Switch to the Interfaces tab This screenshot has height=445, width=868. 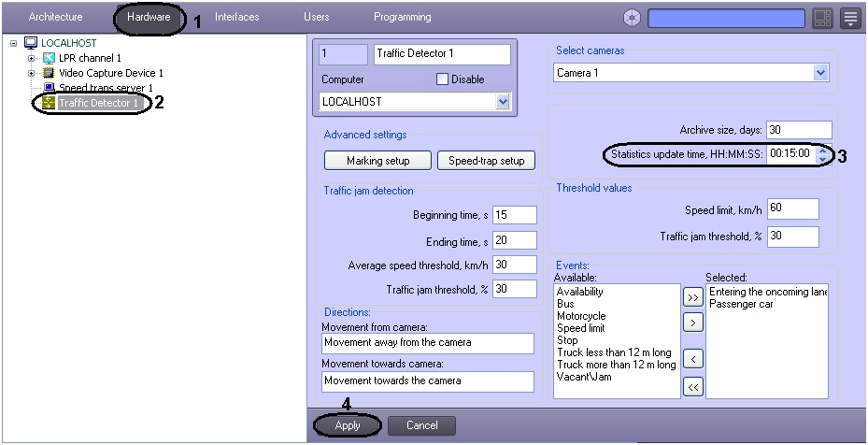[236, 17]
